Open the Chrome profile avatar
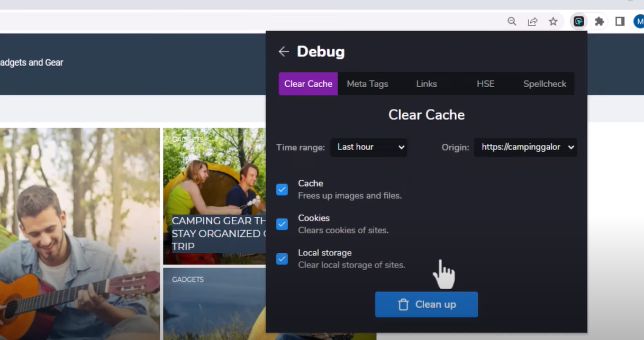 point(639,22)
